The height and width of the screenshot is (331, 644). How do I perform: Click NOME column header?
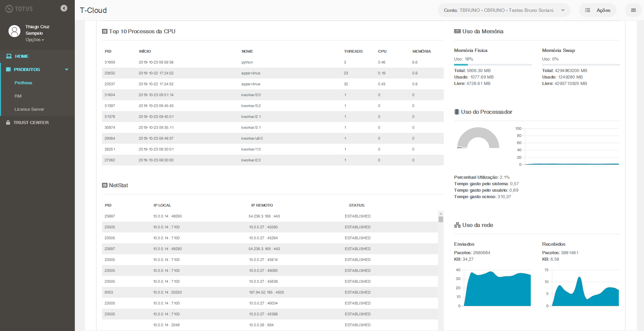click(x=247, y=51)
